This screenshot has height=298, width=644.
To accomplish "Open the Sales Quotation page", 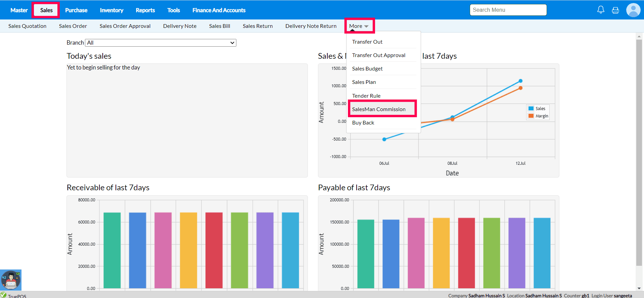I will [x=28, y=26].
